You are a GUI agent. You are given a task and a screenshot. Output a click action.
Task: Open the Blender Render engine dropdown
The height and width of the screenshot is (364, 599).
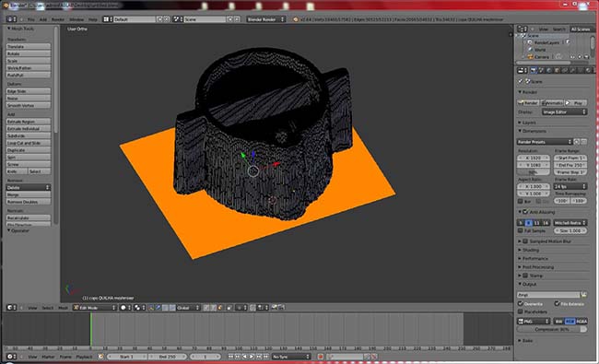tap(265, 19)
